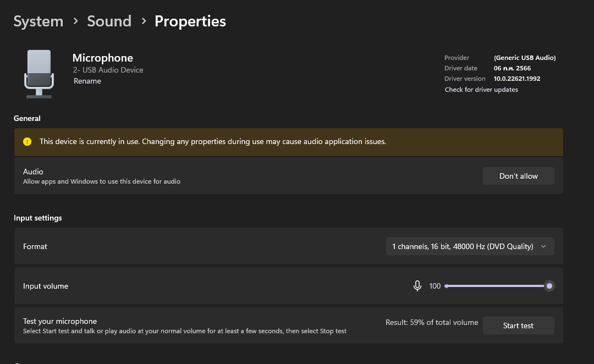
Task: Rename the Microphone device
Action: coord(87,81)
